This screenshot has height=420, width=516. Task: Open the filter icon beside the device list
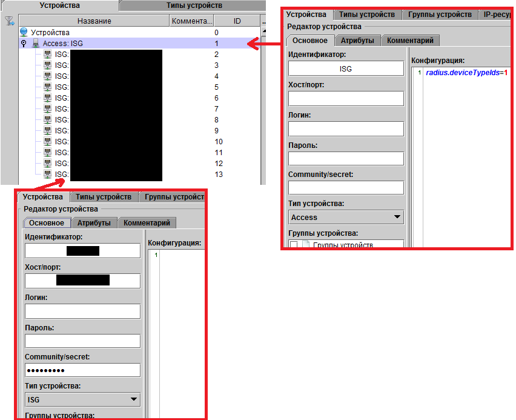point(10,21)
